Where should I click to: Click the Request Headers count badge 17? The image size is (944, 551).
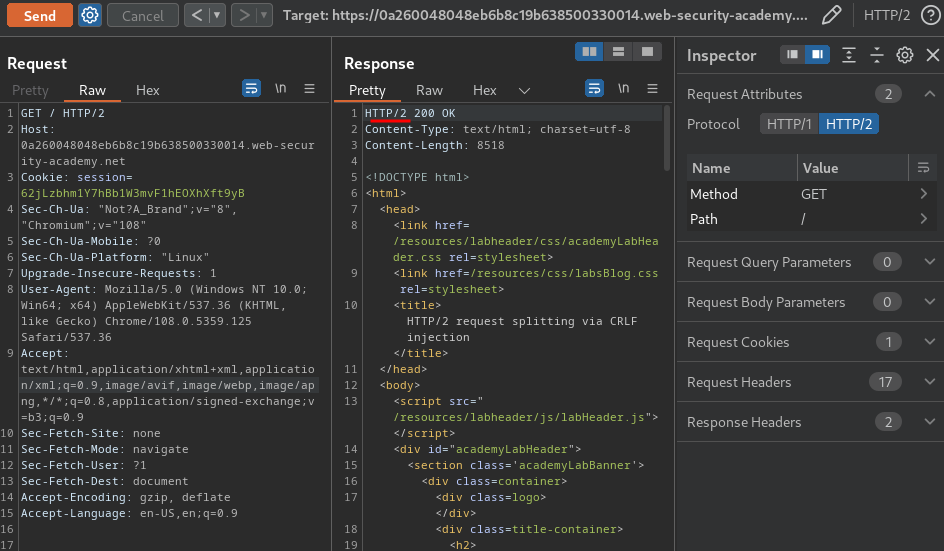[885, 382]
